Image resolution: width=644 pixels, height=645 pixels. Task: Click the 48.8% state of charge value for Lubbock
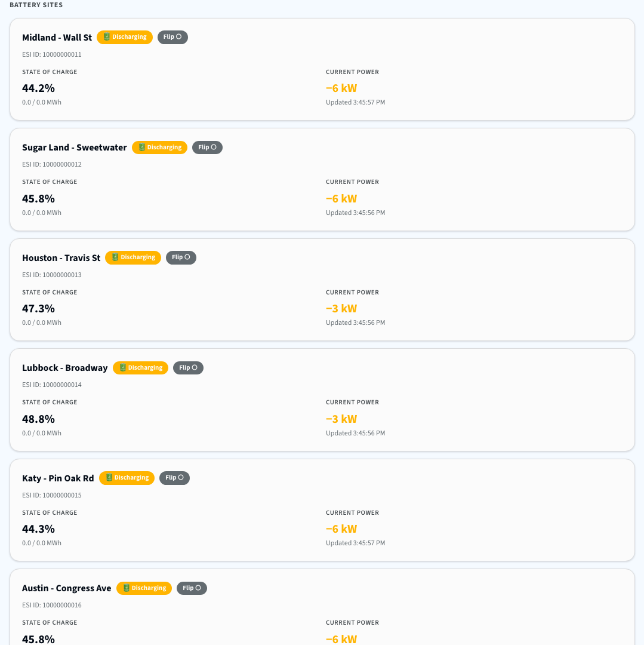[38, 419]
